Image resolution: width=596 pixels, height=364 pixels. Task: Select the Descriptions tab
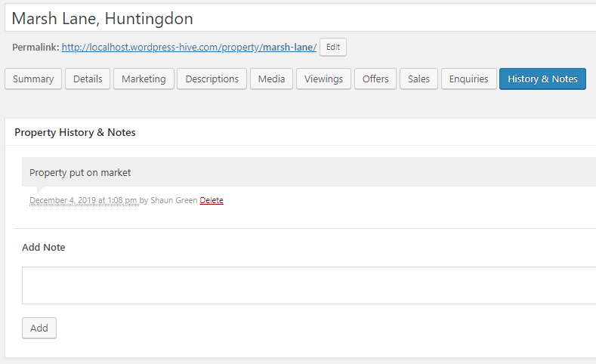click(212, 79)
